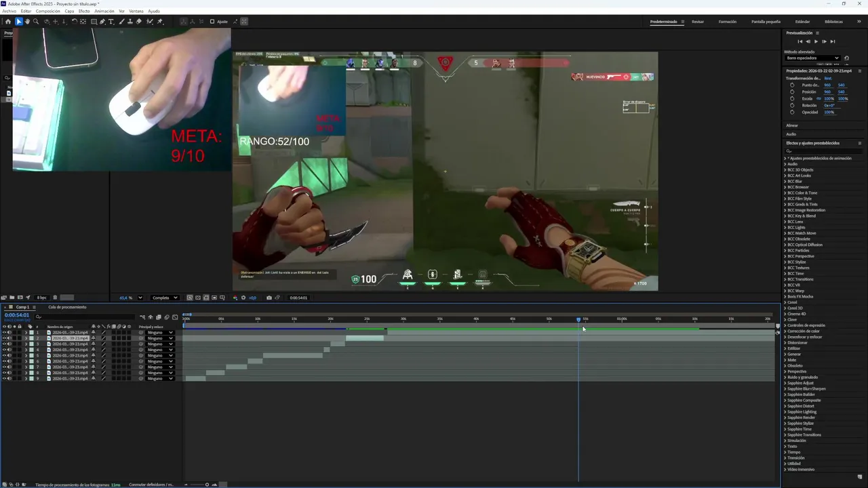868x488 pixels.
Task: Select the Clone Stamp tool
Action: (x=130, y=22)
